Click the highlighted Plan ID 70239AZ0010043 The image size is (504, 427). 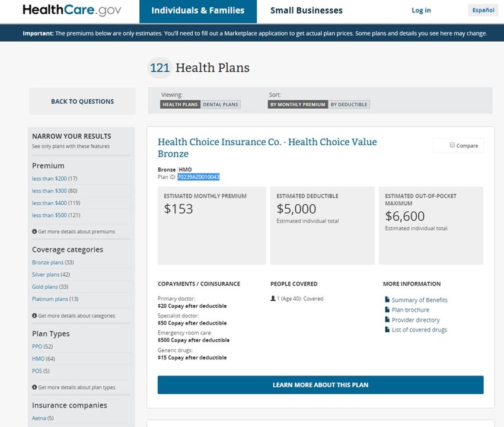point(198,177)
